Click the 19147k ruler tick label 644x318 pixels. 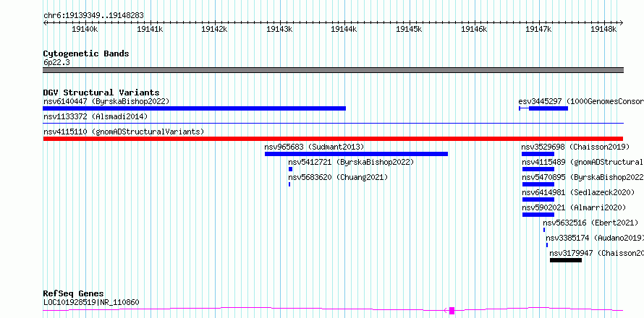pyautogui.click(x=539, y=29)
